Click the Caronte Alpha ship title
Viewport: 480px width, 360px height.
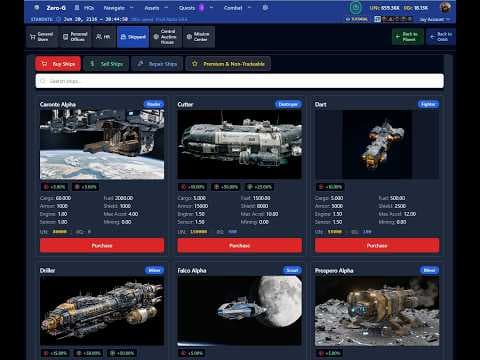(58, 104)
